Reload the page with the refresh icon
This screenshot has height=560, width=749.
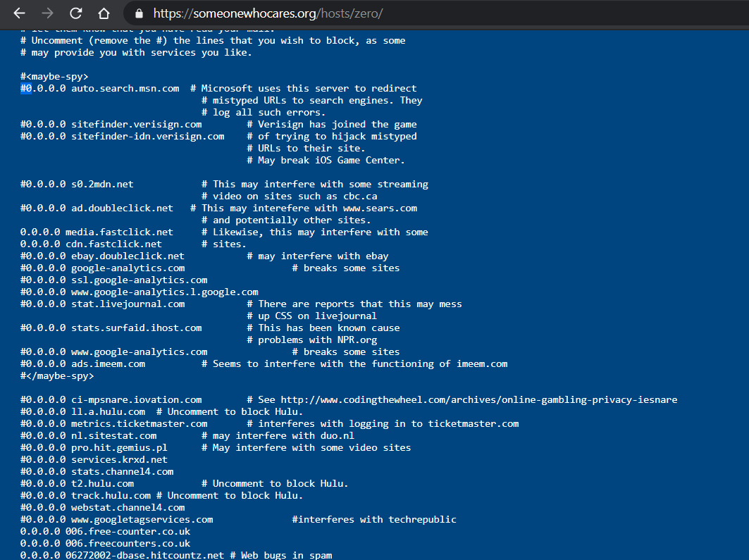point(75,13)
